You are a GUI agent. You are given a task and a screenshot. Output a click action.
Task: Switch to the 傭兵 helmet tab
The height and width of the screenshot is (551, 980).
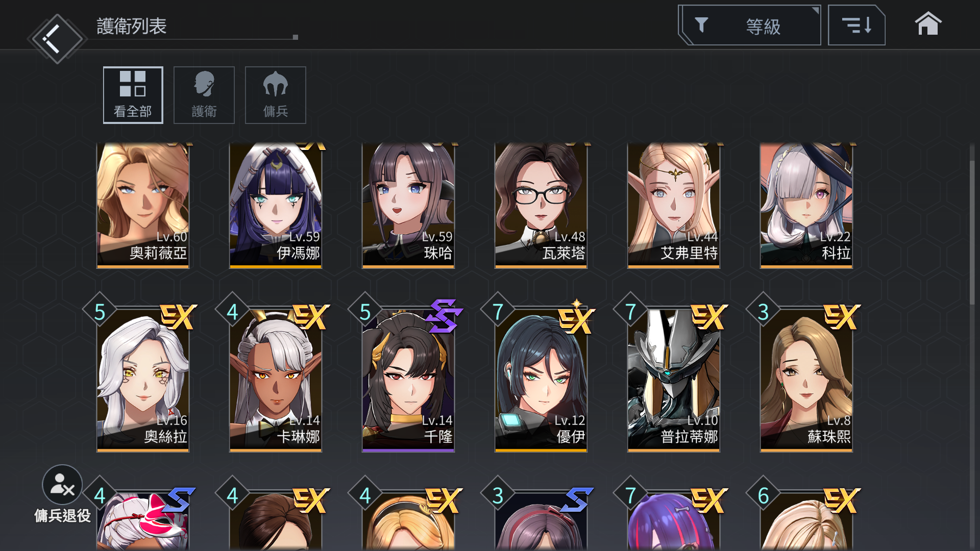pos(276,95)
